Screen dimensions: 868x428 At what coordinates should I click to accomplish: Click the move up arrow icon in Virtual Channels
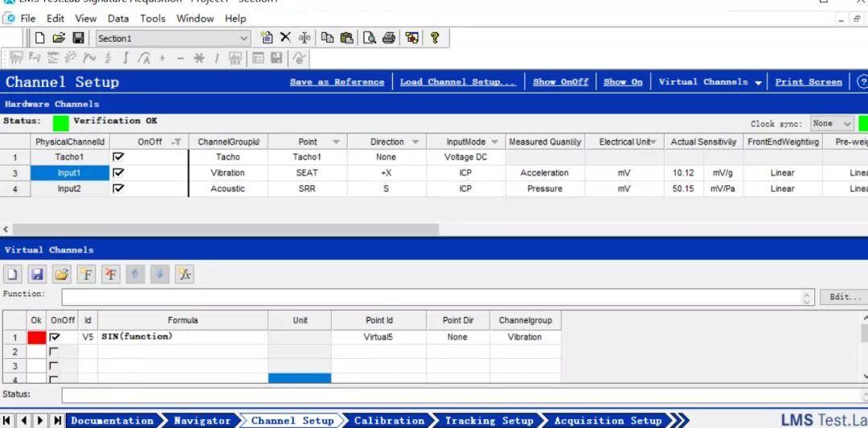[x=135, y=274]
